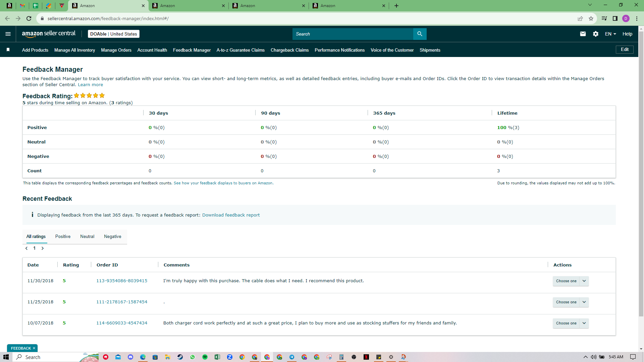Click the Windows Start button

[6, 357]
